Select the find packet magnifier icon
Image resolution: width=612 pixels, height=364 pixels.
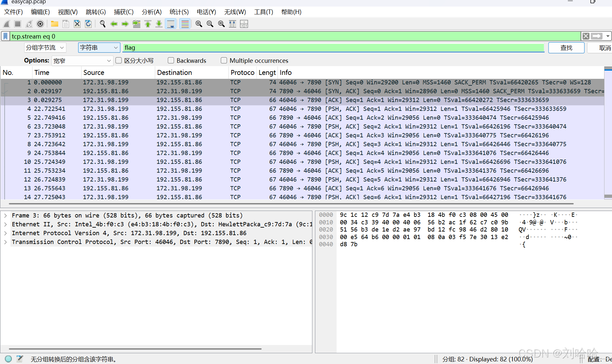tap(102, 24)
